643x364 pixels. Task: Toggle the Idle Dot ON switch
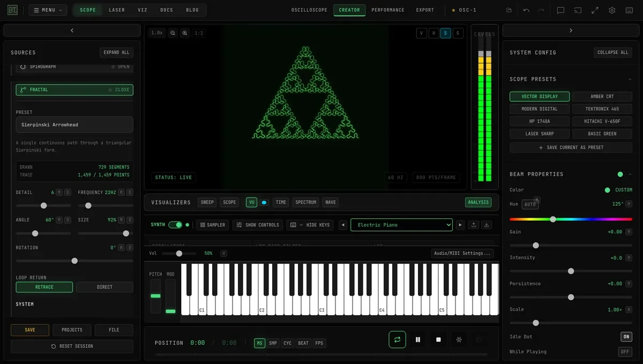tap(626, 337)
